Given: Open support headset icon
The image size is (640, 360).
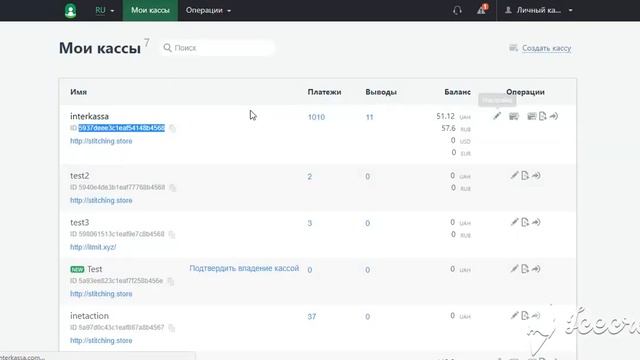Looking at the screenshot, I should coord(457,10).
